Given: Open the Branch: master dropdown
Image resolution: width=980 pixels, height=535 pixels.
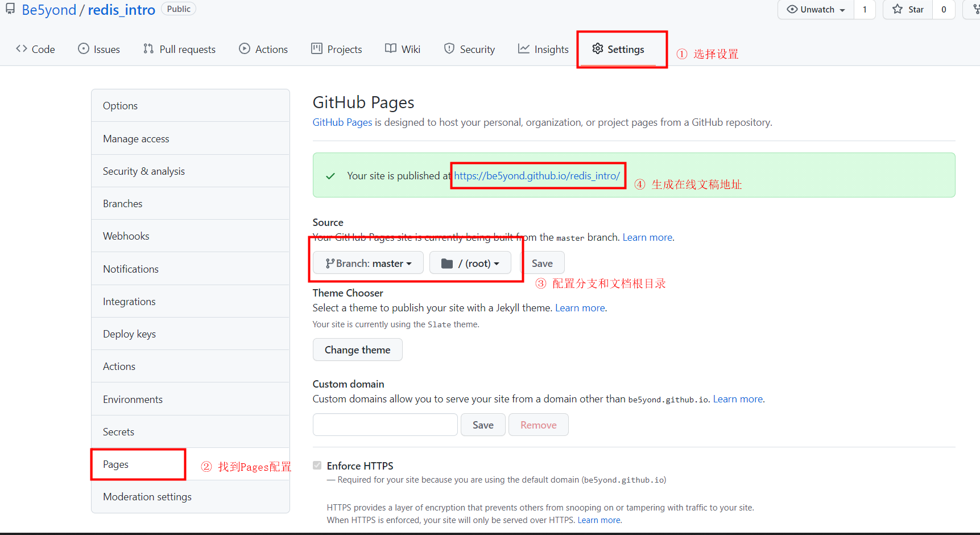Looking at the screenshot, I should 367,262.
